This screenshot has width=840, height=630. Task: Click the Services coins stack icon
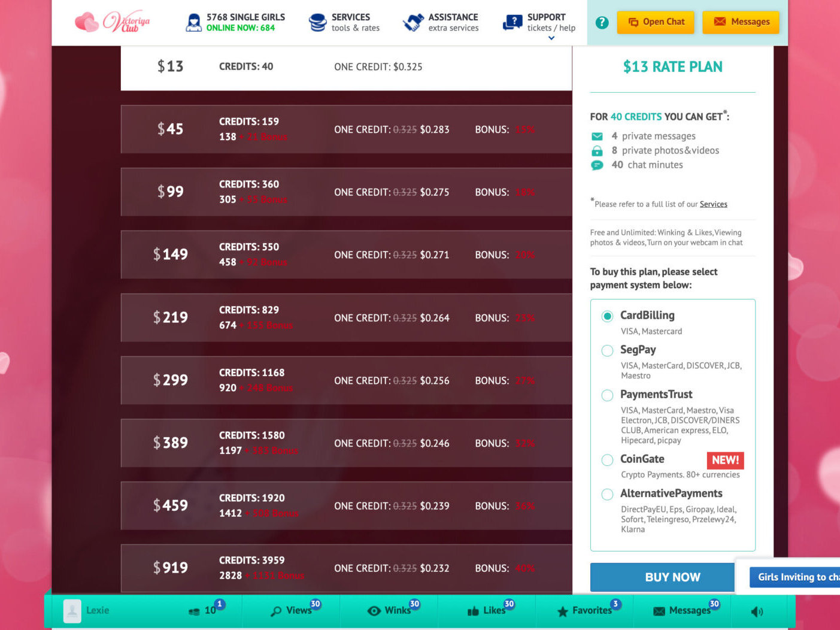pyautogui.click(x=317, y=23)
